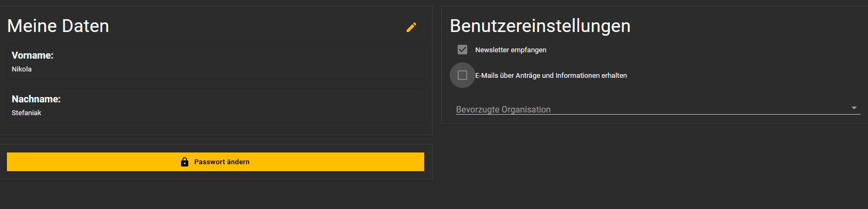Image resolution: width=868 pixels, height=209 pixels.
Task: Uncheck the Newsletter empfangen checkbox
Action: (x=462, y=50)
